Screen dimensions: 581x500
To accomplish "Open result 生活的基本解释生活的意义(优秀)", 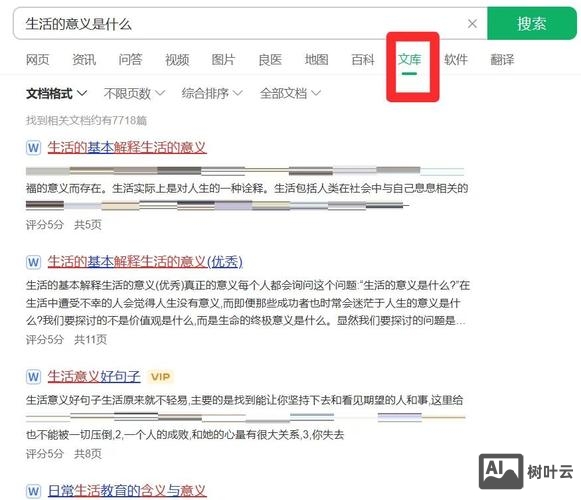I will (145, 262).
